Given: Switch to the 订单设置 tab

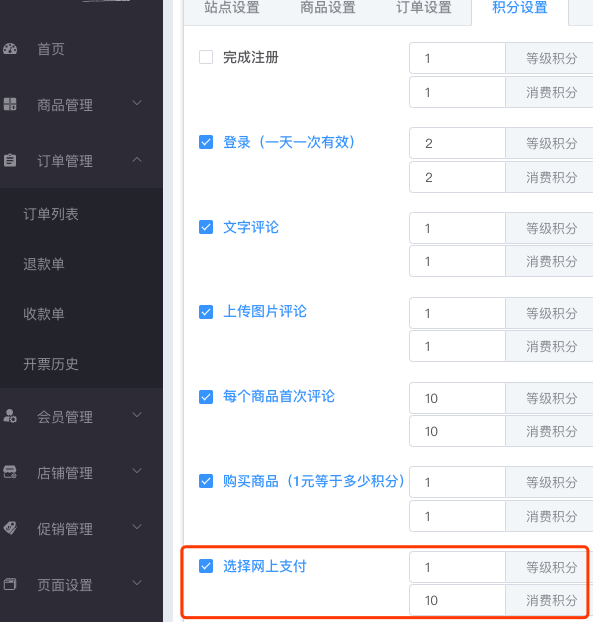Looking at the screenshot, I should pos(424,7).
